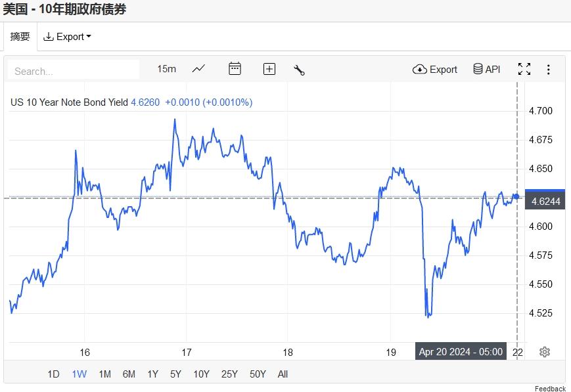The width and height of the screenshot is (571, 392).
Task: Choose the 50Y time range
Action: click(258, 374)
